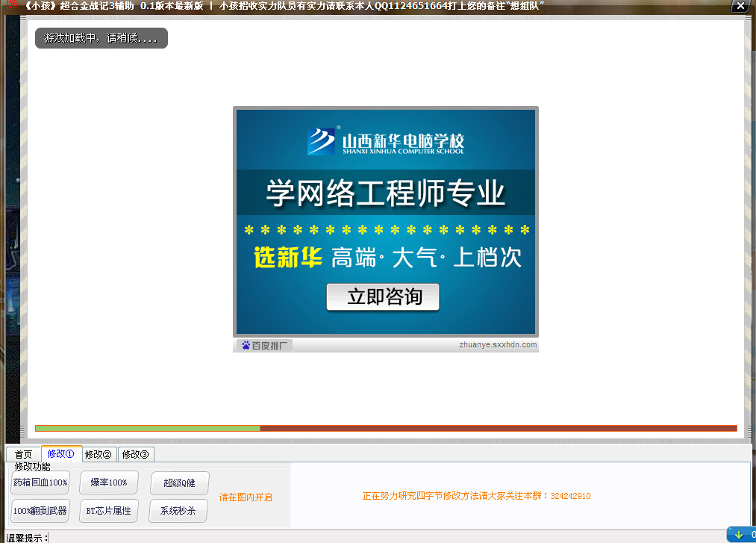Click the 学网络工程师专业 ad headline
This screenshot has width=756, height=543.
pyautogui.click(x=385, y=193)
